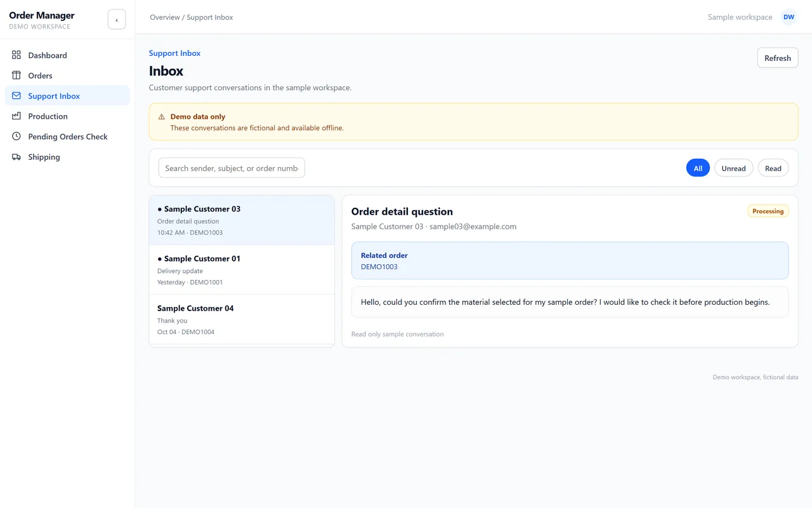Open the Shipping section
Screen dimensions: 812x508
[67, 157]
